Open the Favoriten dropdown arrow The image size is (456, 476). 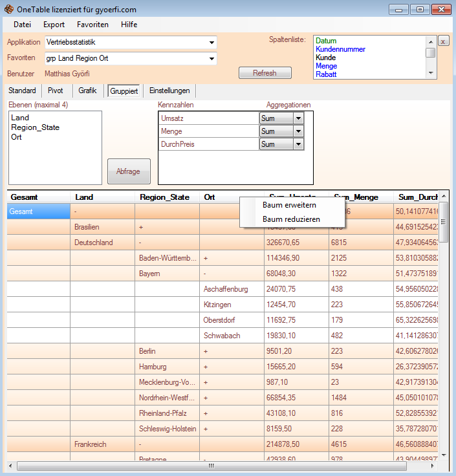(x=212, y=59)
